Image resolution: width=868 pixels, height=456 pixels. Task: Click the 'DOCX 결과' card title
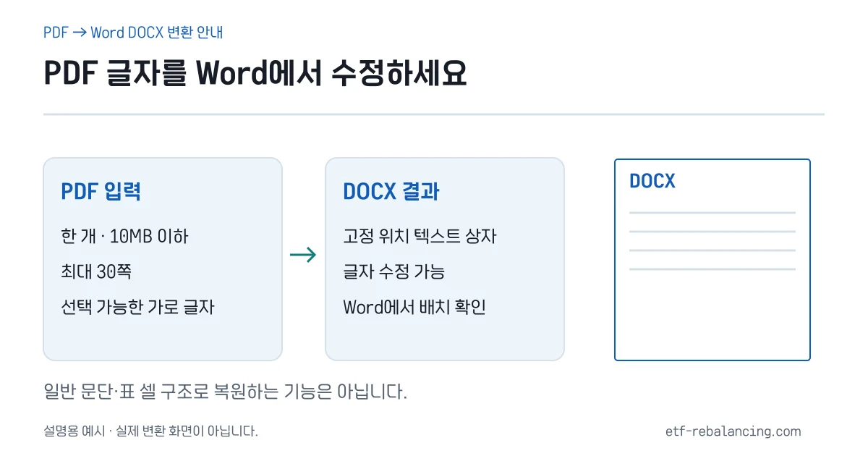click(x=391, y=192)
